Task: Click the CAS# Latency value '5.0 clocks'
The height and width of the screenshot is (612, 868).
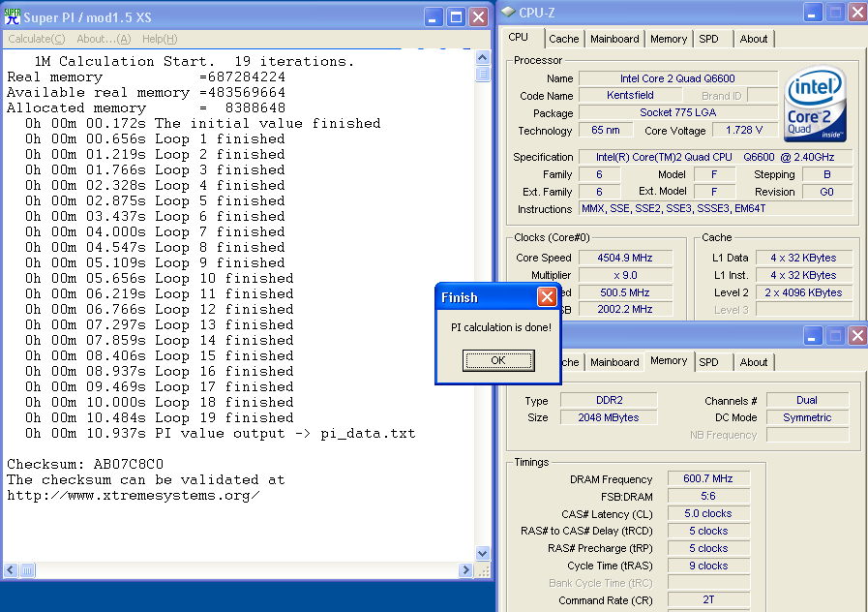Action: point(708,513)
